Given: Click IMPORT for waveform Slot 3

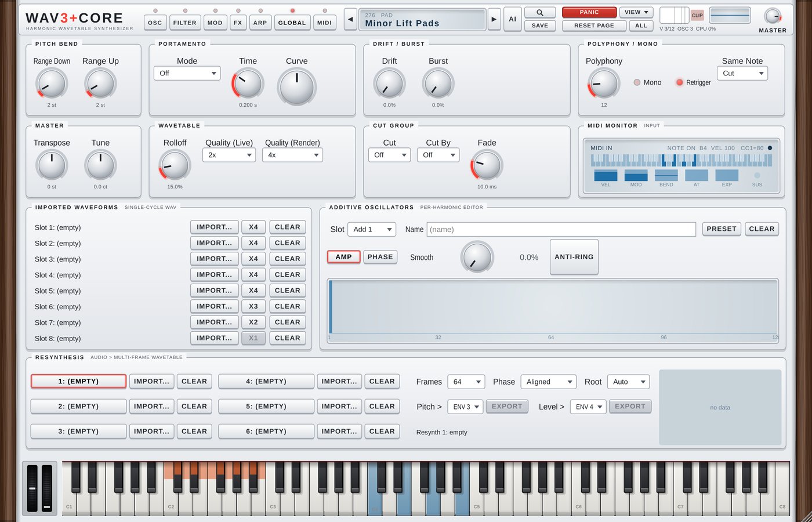Looking at the screenshot, I should click(214, 259).
